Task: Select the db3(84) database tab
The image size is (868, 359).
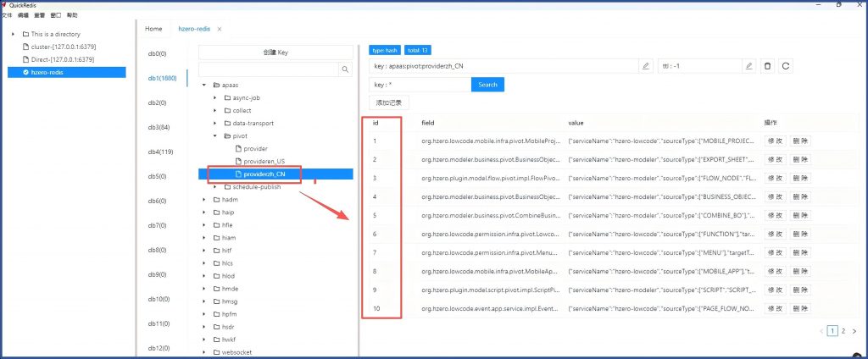Action: [159, 127]
